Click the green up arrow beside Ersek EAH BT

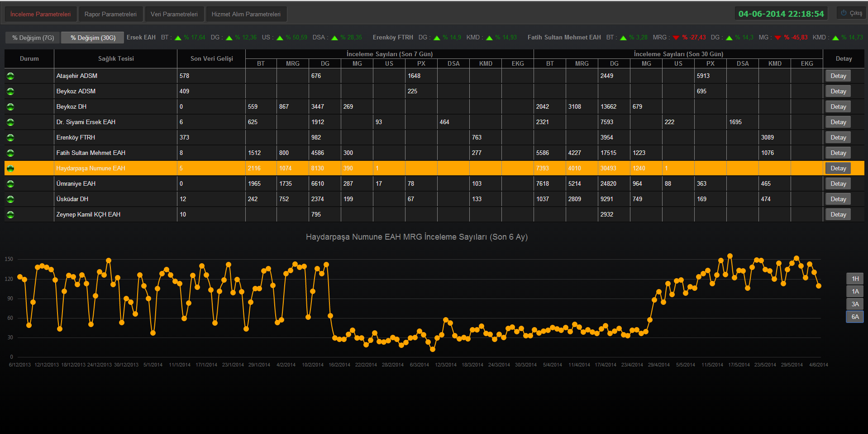(178, 38)
